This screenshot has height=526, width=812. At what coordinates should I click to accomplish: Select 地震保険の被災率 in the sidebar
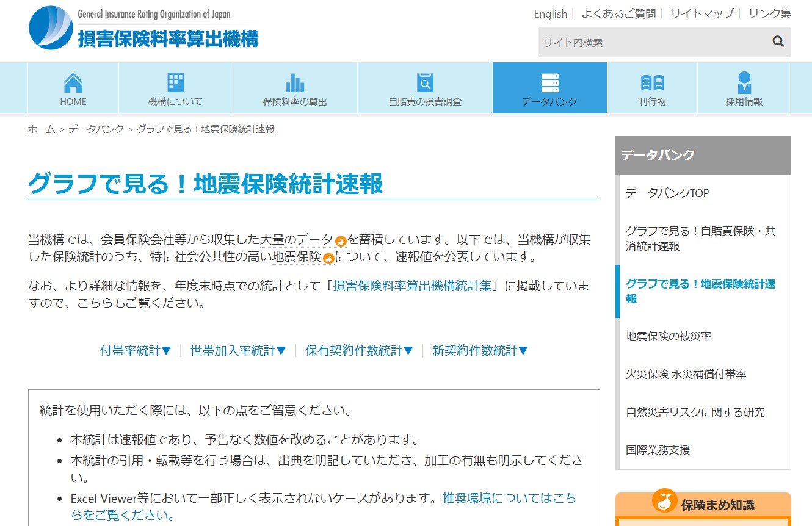tap(669, 336)
